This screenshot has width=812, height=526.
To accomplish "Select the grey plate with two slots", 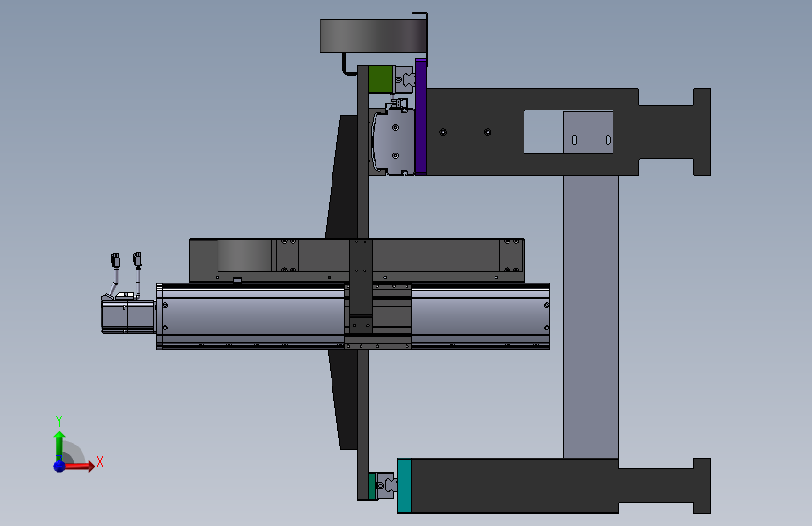I will pos(588,133).
